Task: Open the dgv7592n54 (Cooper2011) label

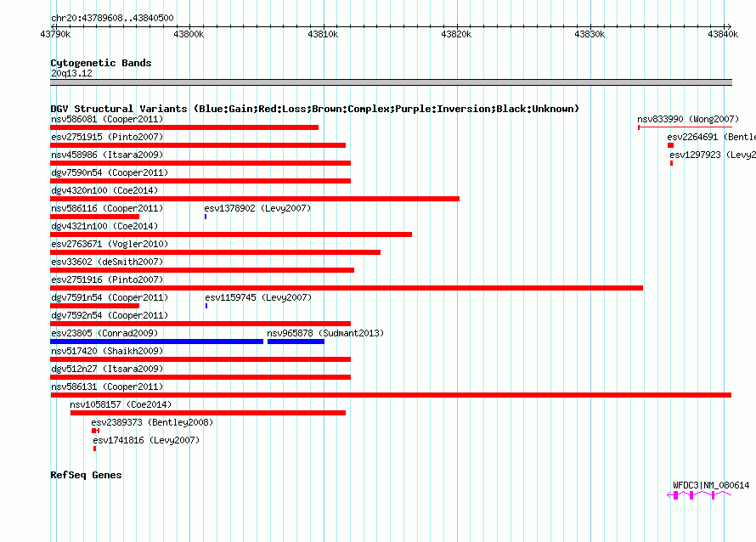Action: 110,315
